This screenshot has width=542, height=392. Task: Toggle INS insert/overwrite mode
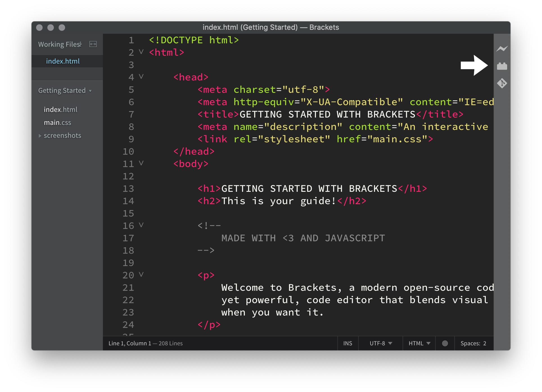pos(347,343)
